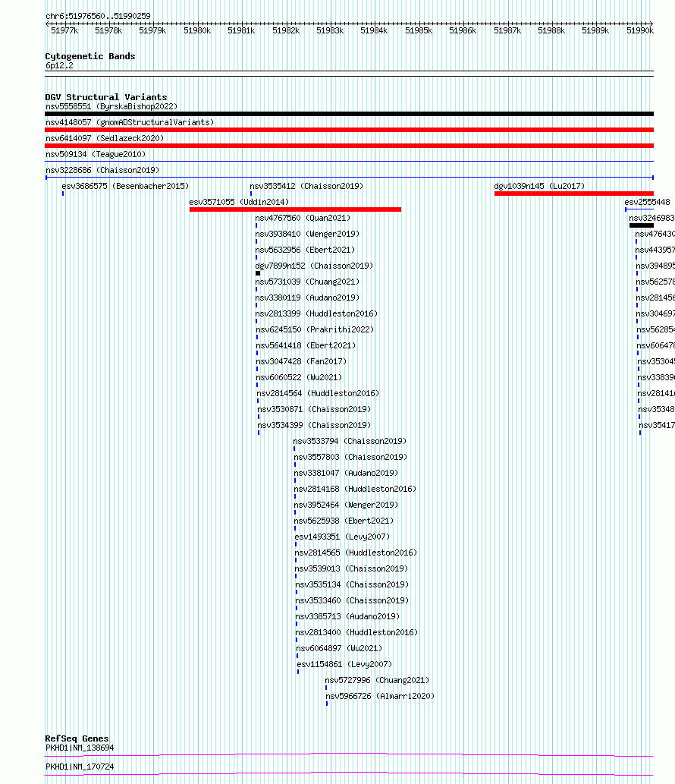Open nsv3381047 (Audano2019) variant

tap(347, 474)
